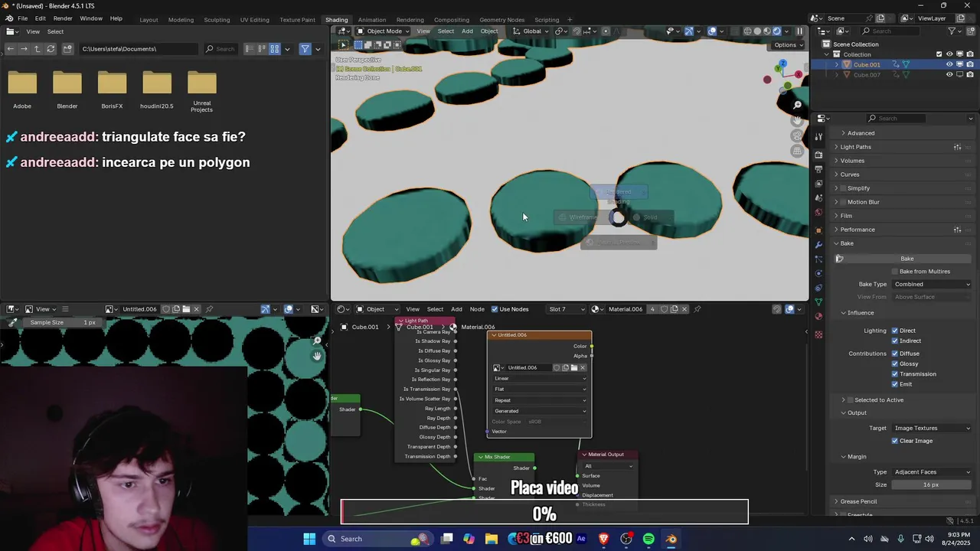The height and width of the screenshot is (551, 980).
Task: Hide Cube.007 in viewport with eye icon
Action: click(x=949, y=75)
